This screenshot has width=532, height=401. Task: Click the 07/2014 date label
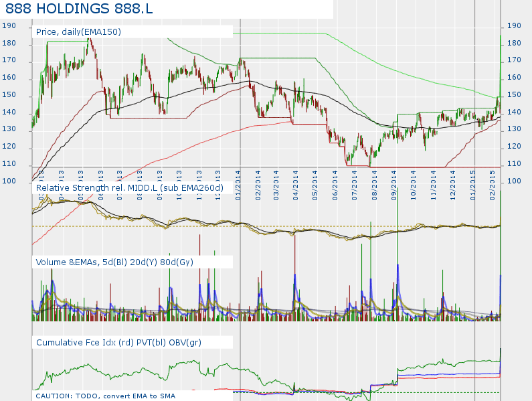pyautogui.click(x=354, y=185)
